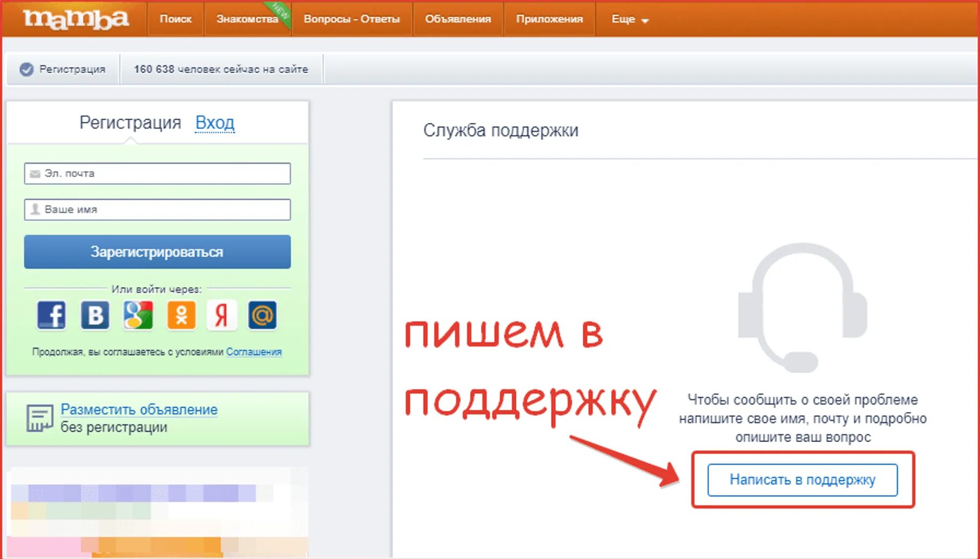Open the Объявления menu item
Viewport: 980px width, 559px height.
[x=458, y=19]
